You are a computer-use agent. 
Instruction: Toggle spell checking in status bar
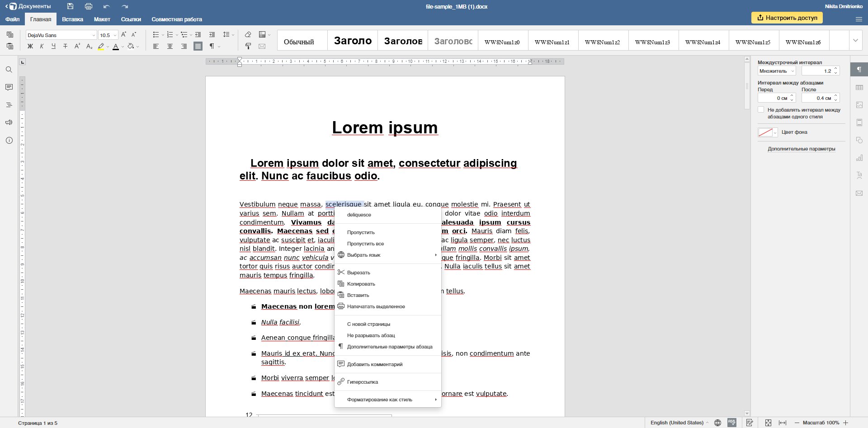click(731, 423)
